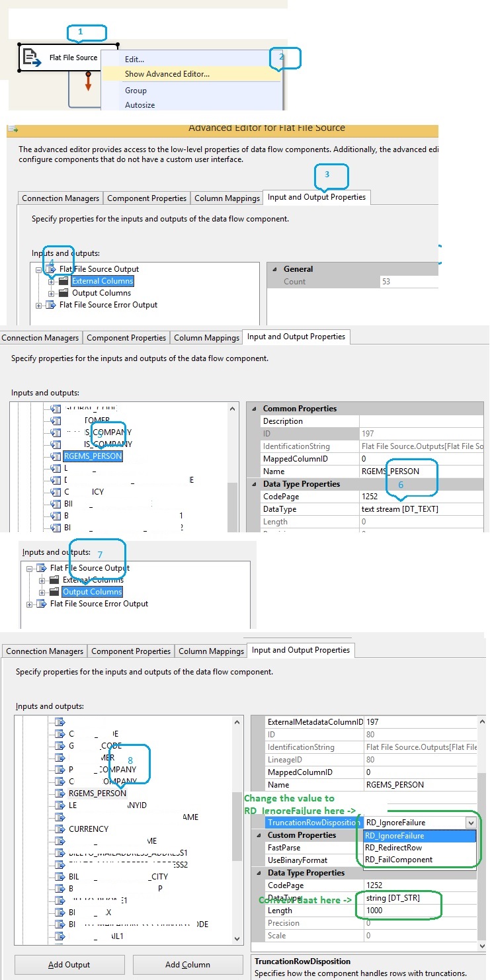
Task: Click folder icon of highlighted External Columns
Action: 63,281
